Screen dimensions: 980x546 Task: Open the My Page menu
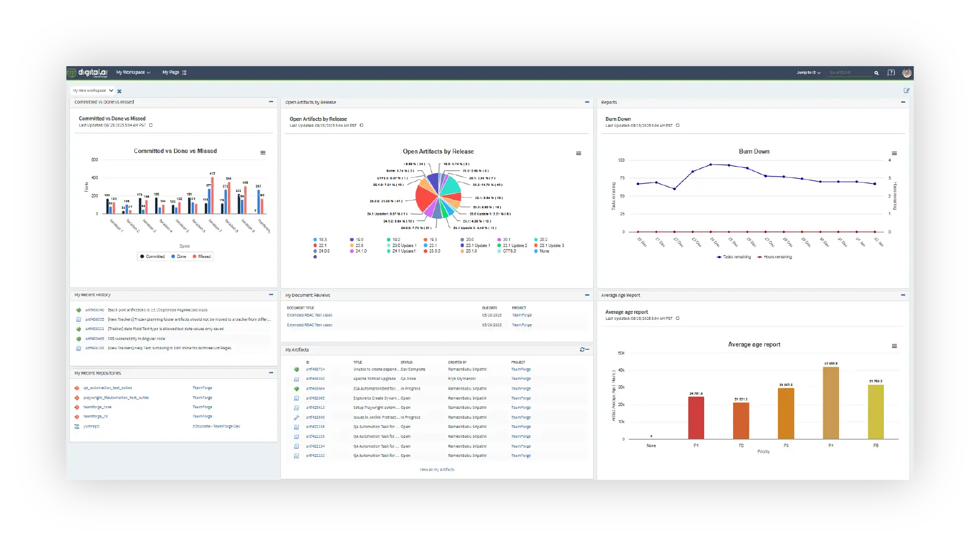[x=174, y=73]
